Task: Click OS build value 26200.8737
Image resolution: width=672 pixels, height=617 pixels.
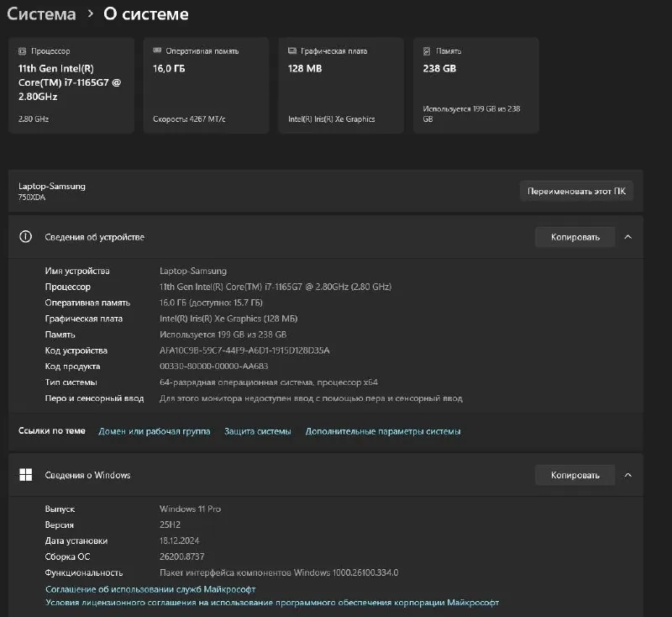Action: 181,556
